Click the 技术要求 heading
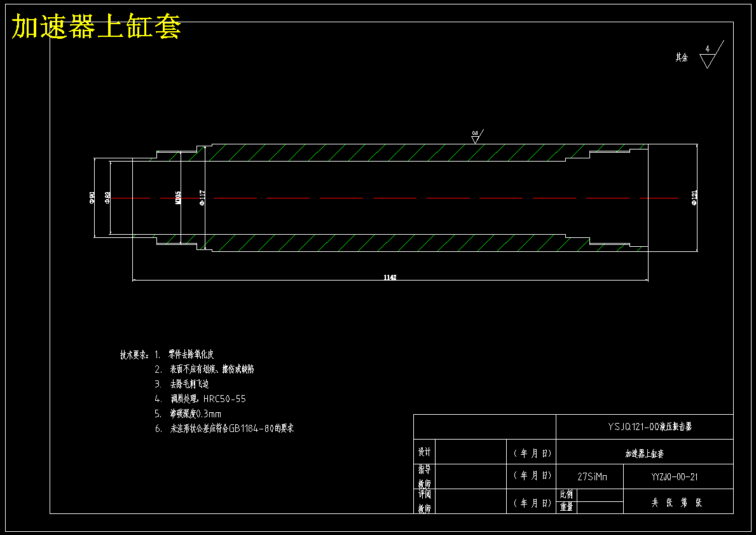The width and height of the screenshot is (756, 535). coord(135,354)
